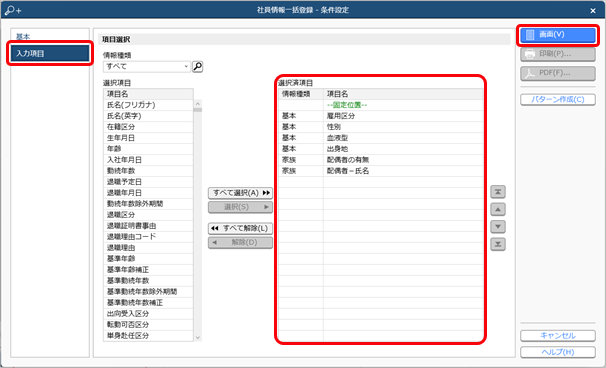The image size is (606, 368).
Task: Select the 配偶者－氏名 row in selected items
Action: (x=381, y=171)
